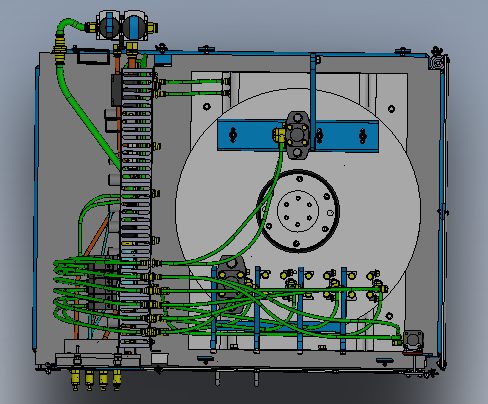Image resolution: width=488 pixels, height=404 pixels.
Task: Click the leftmost yellow fitting at bottom edge
Action: point(75,379)
